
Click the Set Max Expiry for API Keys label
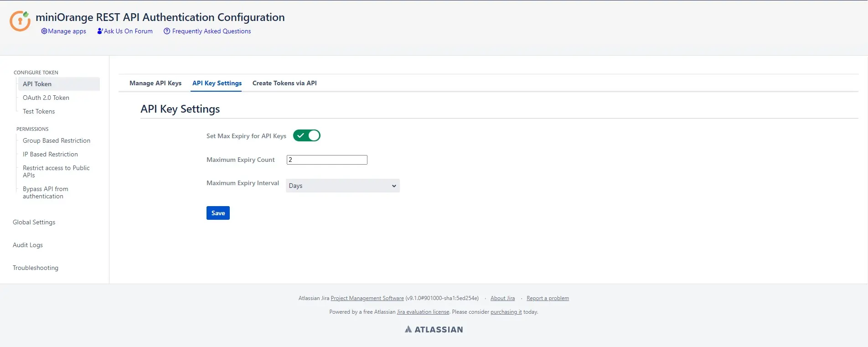(246, 136)
